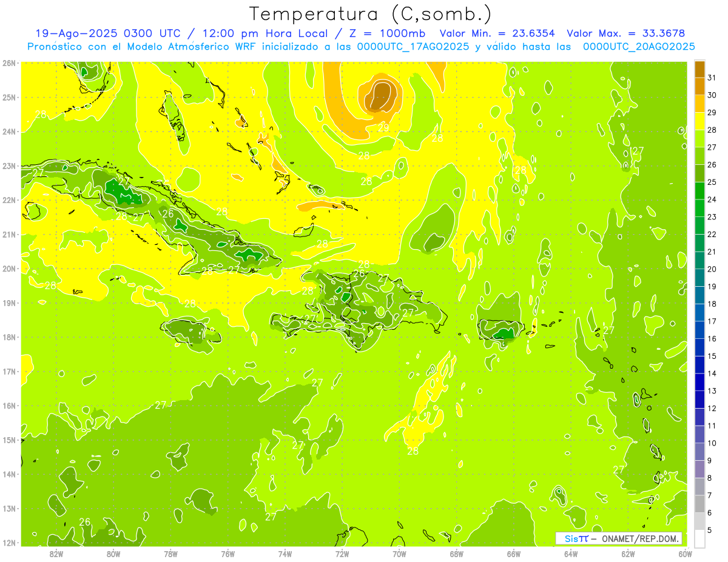This screenshot has width=728, height=562.
Task: Click the '5' value on the color legend
Action: 710,530
